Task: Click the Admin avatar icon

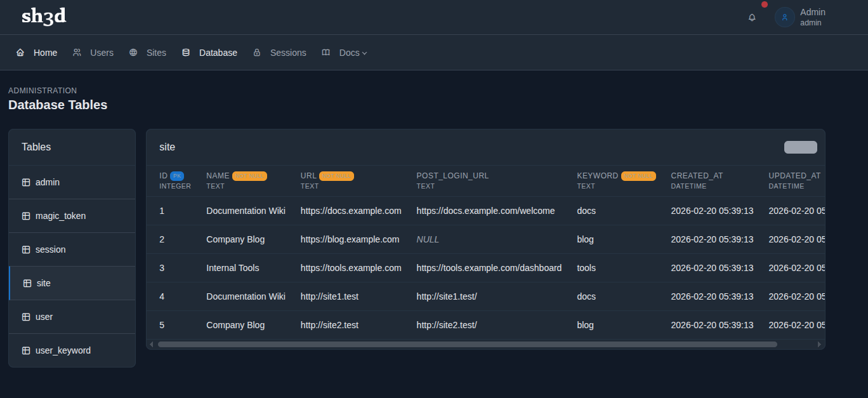Action: point(784,18)
